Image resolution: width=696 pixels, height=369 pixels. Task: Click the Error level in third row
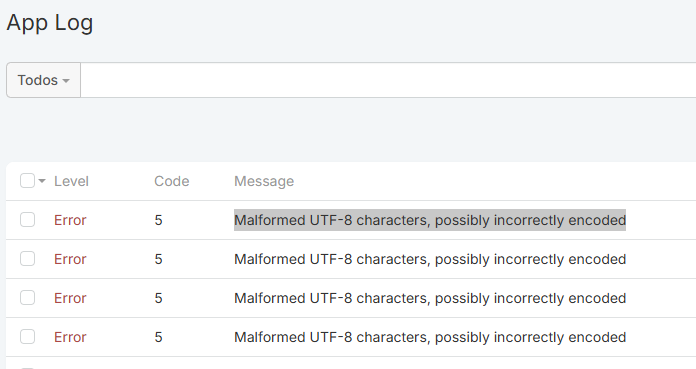[x=70, y=298]
